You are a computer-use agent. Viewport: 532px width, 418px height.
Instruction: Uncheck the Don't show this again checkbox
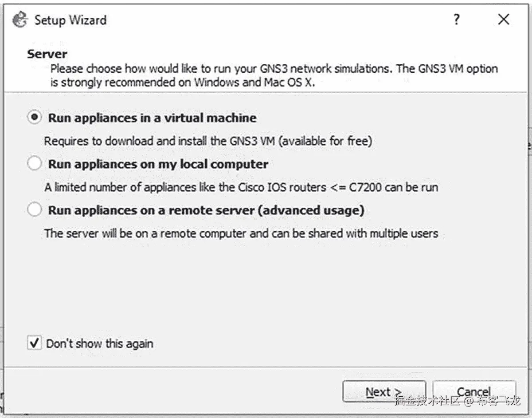[x=34, y=343]
